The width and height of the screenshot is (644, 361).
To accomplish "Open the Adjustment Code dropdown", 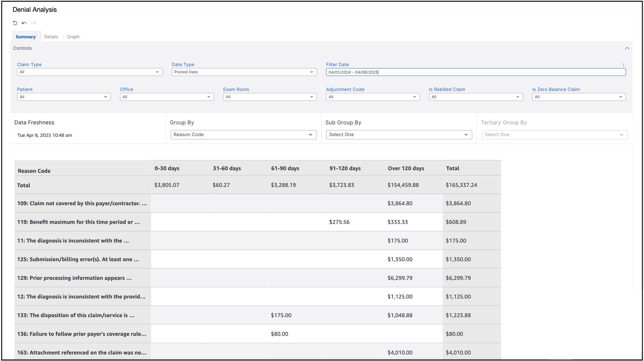I will [373, 97].
